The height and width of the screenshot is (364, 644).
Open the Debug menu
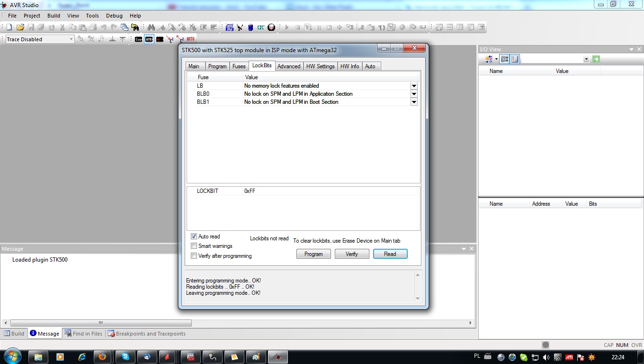(114, 16)
